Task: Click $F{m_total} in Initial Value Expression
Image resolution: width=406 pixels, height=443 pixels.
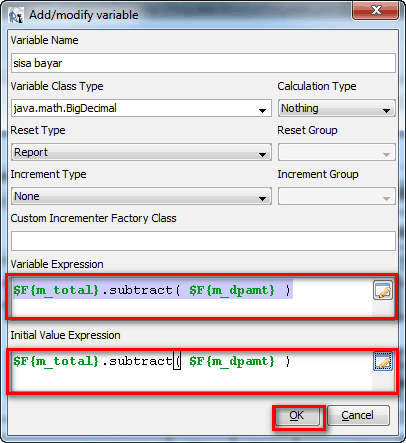Action: click(56, 361)
